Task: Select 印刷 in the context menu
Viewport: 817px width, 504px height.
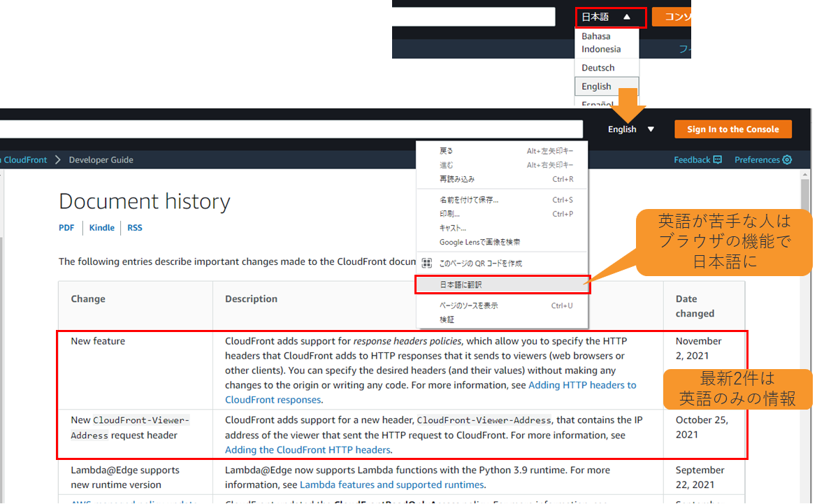Action: (503, 214)
